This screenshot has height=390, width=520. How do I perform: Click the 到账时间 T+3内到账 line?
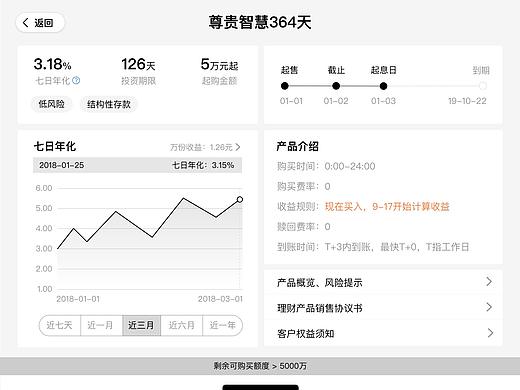[373, 247]
